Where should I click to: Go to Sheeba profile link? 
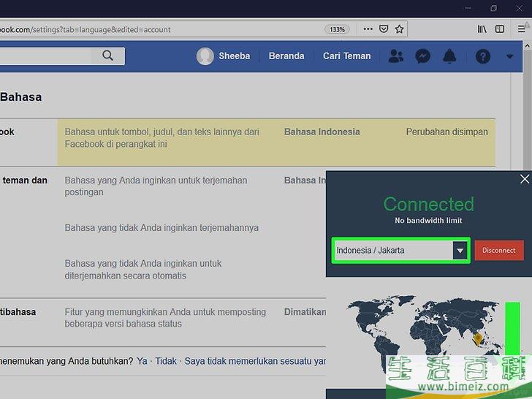(234, 56)
